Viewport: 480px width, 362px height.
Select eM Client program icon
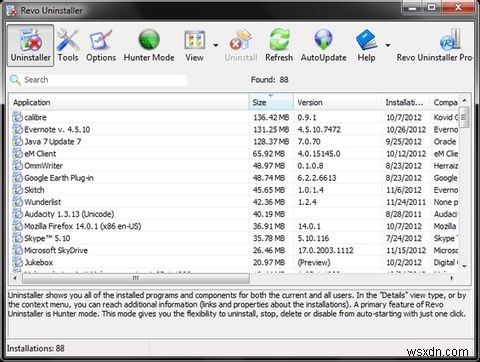(17, 153)
